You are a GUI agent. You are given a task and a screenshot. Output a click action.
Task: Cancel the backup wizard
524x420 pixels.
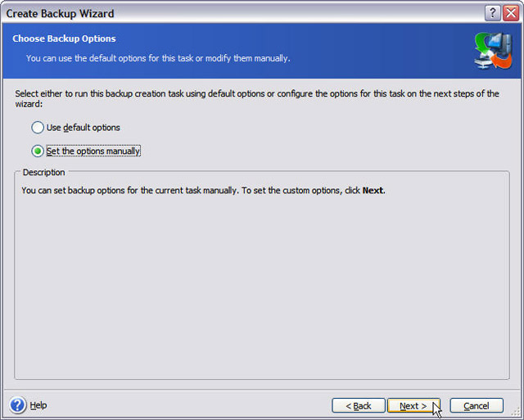coord(477,405)
